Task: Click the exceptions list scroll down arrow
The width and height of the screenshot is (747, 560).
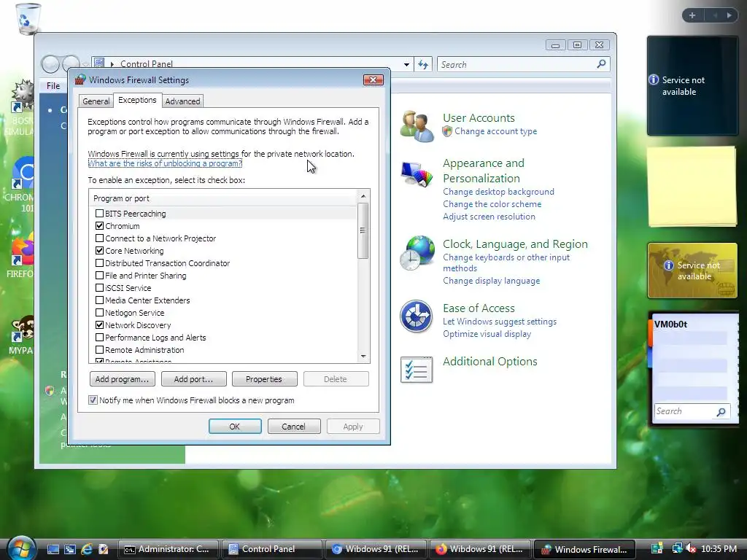Action: click(x=363, y=356)
